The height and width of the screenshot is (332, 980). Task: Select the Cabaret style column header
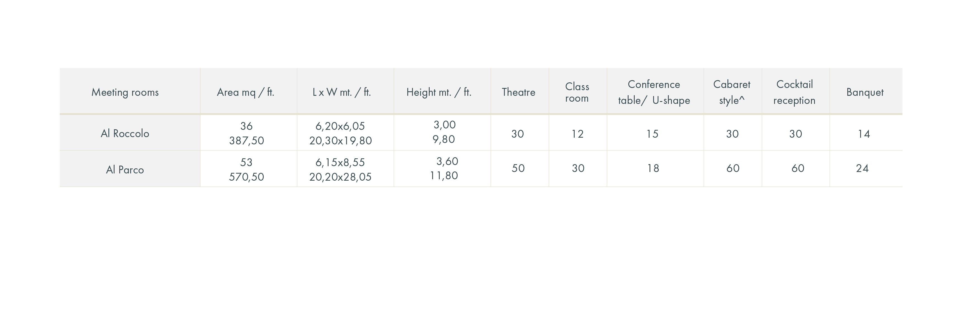pos(732,92)
